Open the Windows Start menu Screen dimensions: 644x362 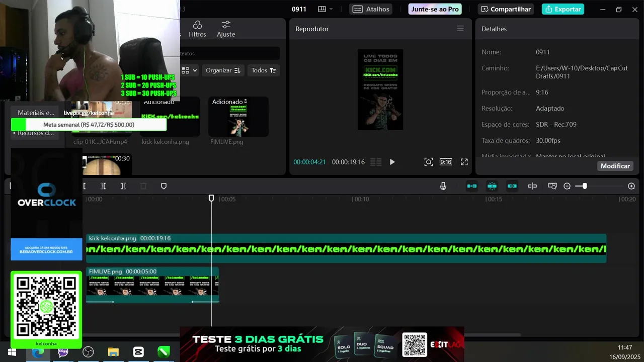click(x=12, y=352)
